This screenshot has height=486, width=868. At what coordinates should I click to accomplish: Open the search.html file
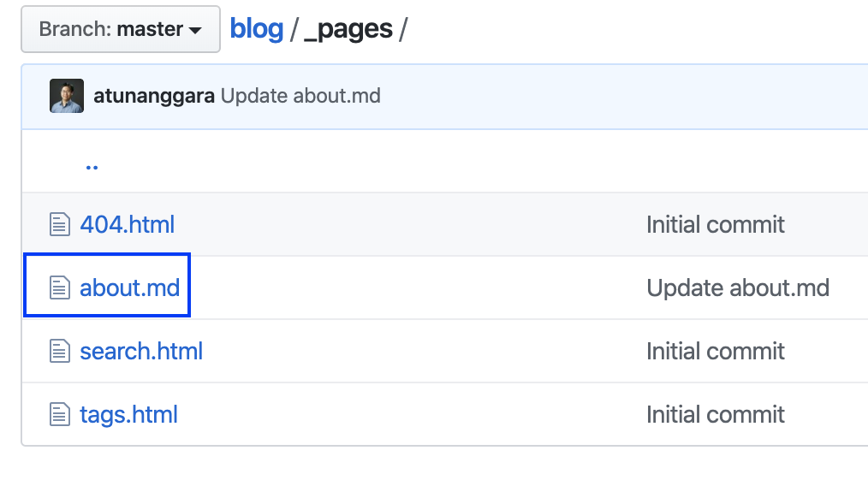click(141, 351)
